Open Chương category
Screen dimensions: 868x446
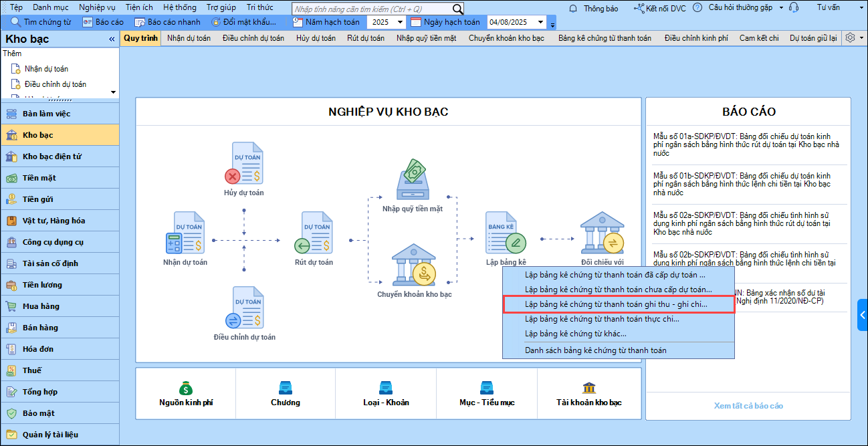point(286,394)
